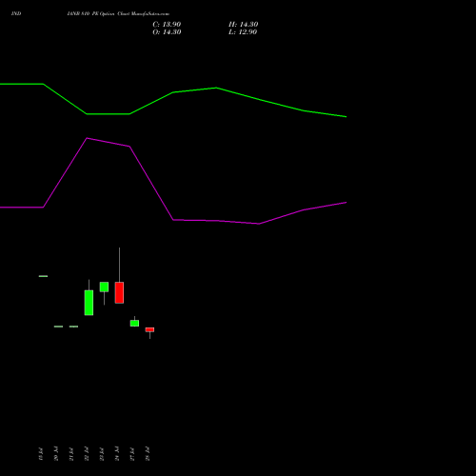Viewport: 476px width, 476px height.
Task: Click the green line's lowest flat segment
Action: [x=108, y=114]
